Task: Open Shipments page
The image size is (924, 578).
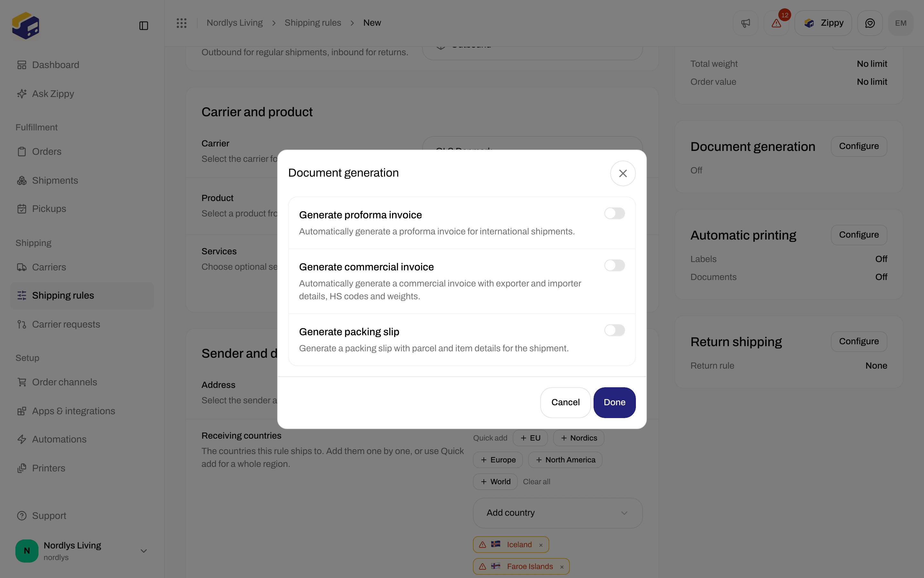Action: pos(82,180)
